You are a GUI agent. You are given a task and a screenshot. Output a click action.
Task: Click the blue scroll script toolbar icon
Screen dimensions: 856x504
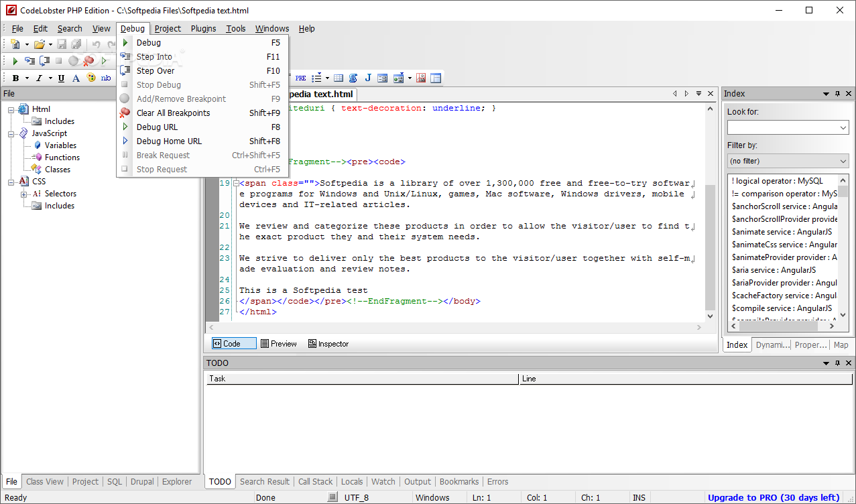pyautogui.click(x=353, y=78)
